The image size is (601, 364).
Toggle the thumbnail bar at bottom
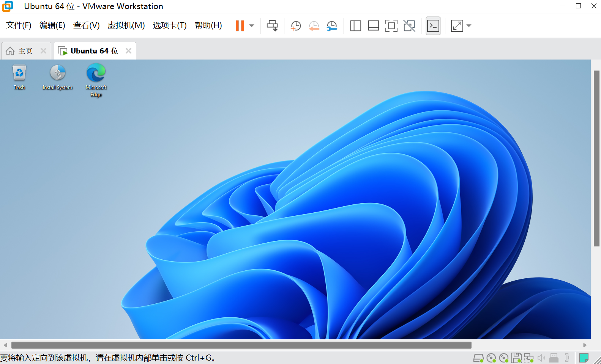[373, 26]
